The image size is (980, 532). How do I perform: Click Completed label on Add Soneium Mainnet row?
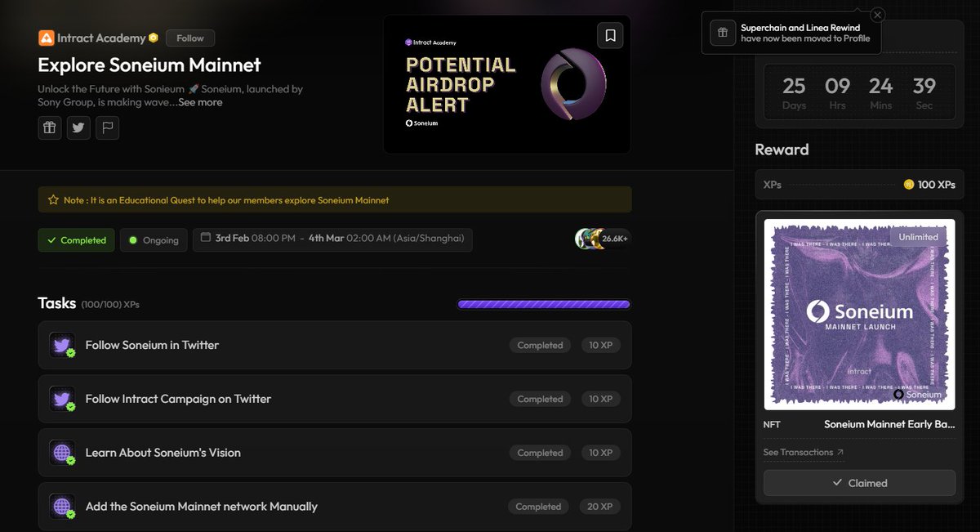(538, 507)
